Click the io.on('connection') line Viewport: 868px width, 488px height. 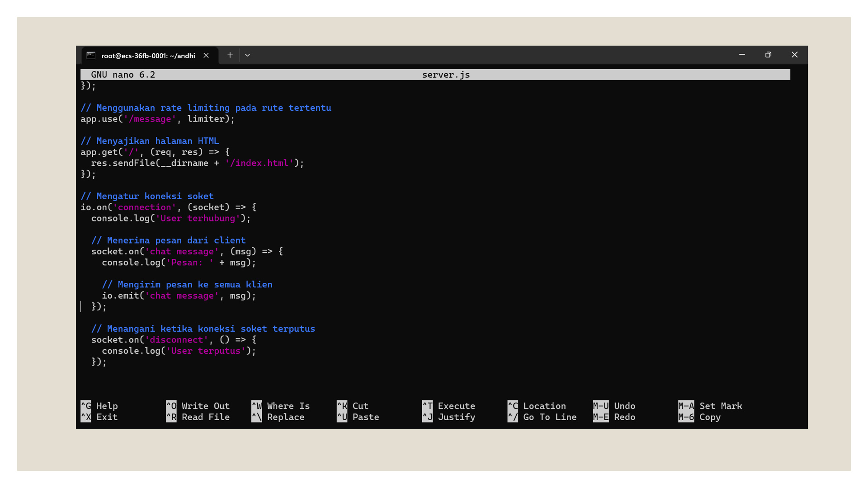169,207
